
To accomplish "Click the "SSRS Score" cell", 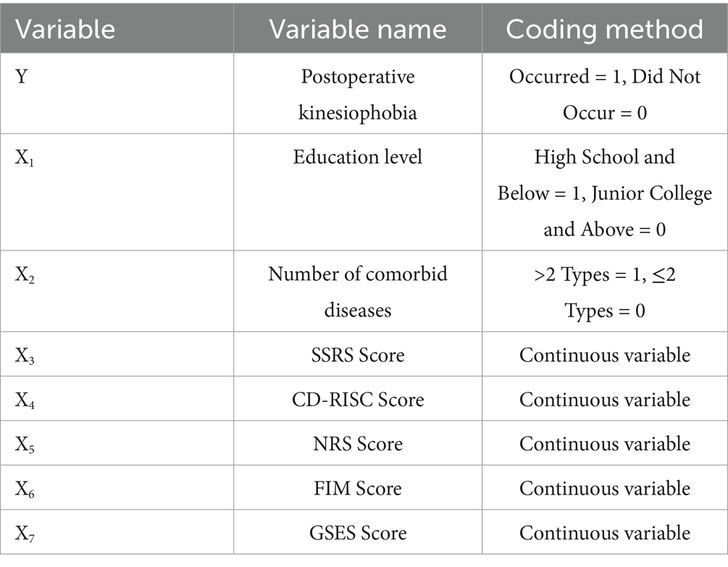I will (x=358, y=355).
